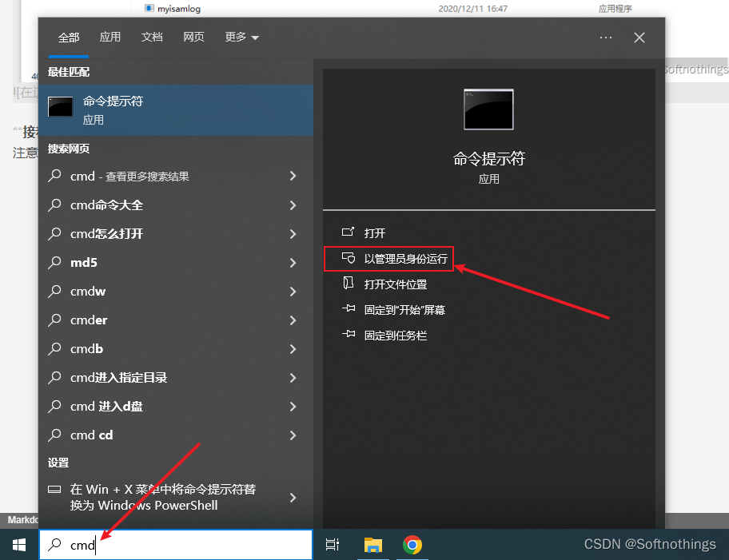Expand the cmd - 查看更多搜索结果 arrow
This screenshot has width=729, height=560.
point(293,176)
